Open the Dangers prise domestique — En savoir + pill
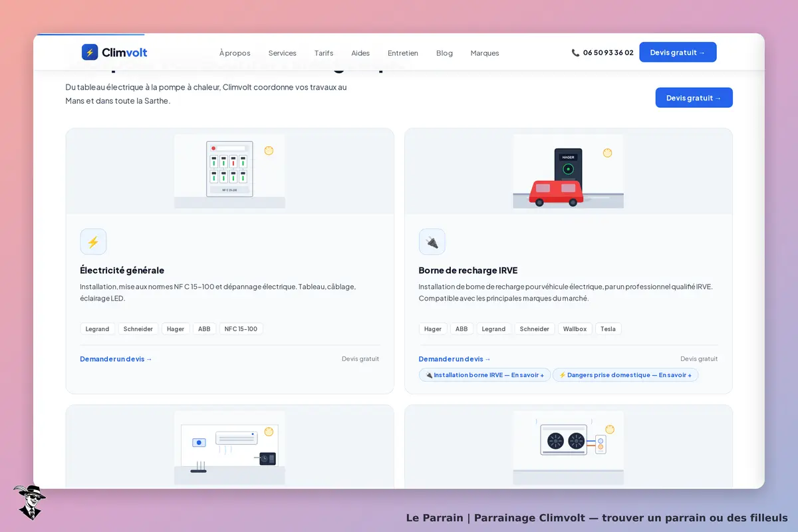The image size is (798, 532). [x=625, y=375]
